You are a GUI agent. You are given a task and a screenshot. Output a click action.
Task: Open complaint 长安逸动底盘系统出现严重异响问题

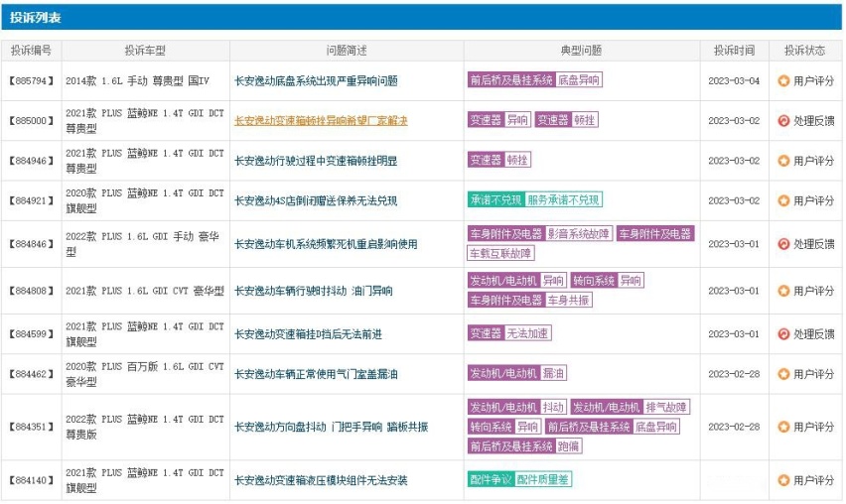tap(316, 80)
